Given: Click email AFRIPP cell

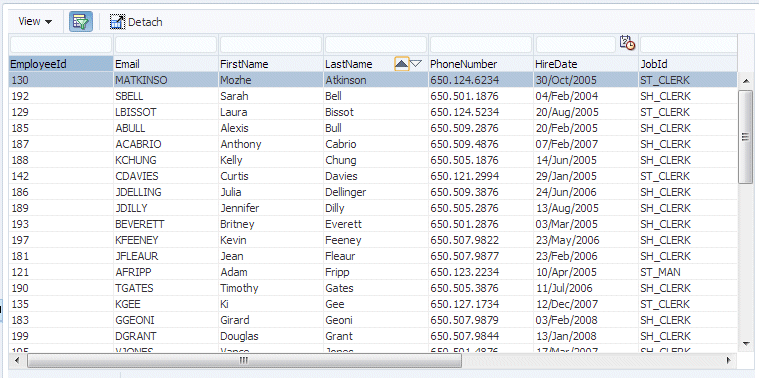Looking at the screenshot, I should point(166,272).
